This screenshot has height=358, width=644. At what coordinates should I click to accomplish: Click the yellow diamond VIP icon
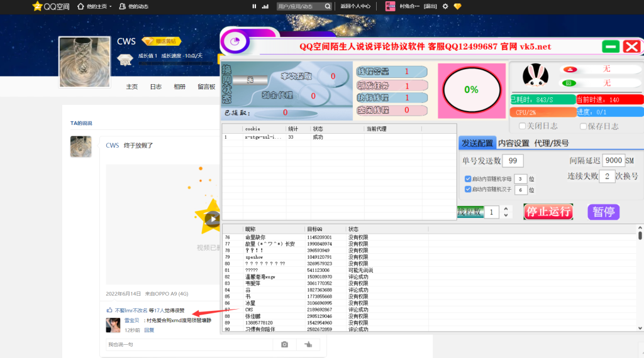457,6
